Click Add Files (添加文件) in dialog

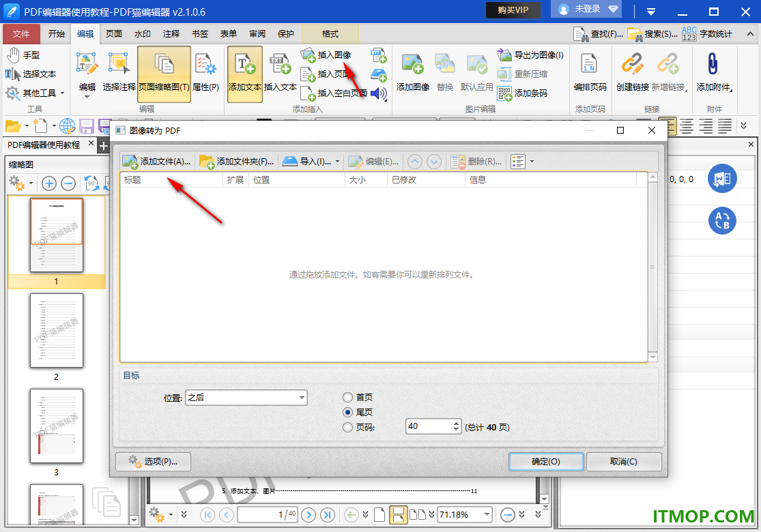click(x=156, y=162)
